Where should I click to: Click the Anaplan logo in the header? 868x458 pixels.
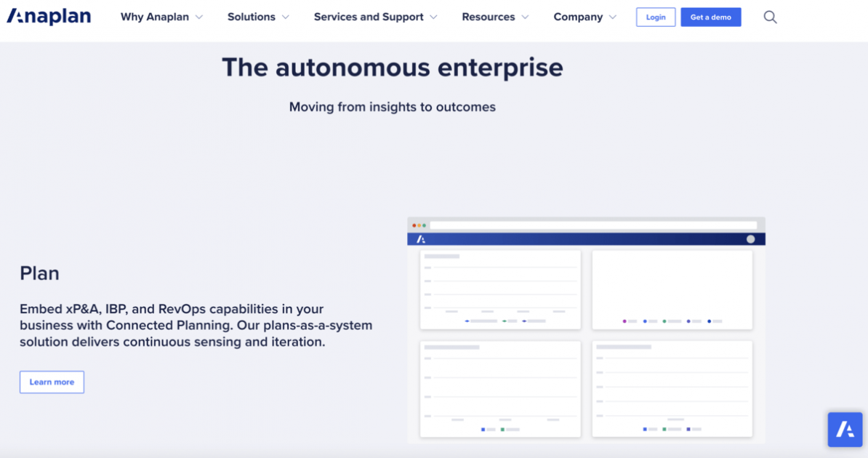pyautogui.click(x=48, y=15)
